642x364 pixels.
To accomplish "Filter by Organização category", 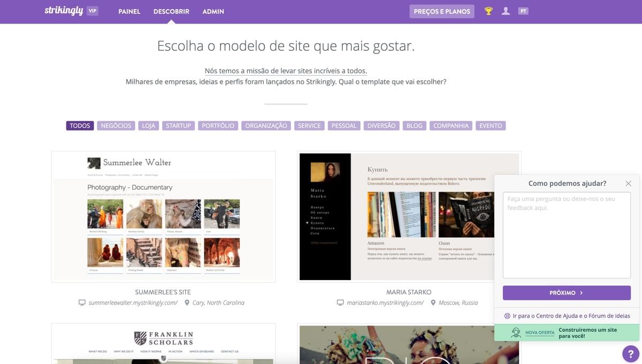I will pyautogui.click(x=266, y=126).
